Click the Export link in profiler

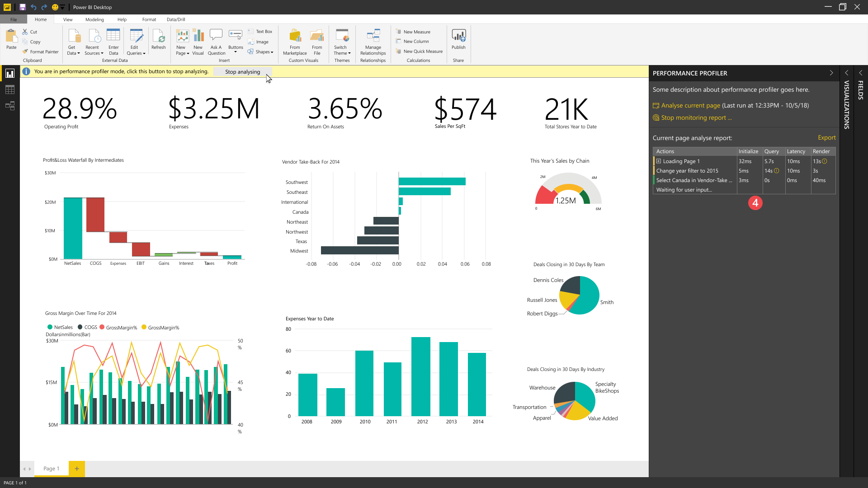(826, 138)
